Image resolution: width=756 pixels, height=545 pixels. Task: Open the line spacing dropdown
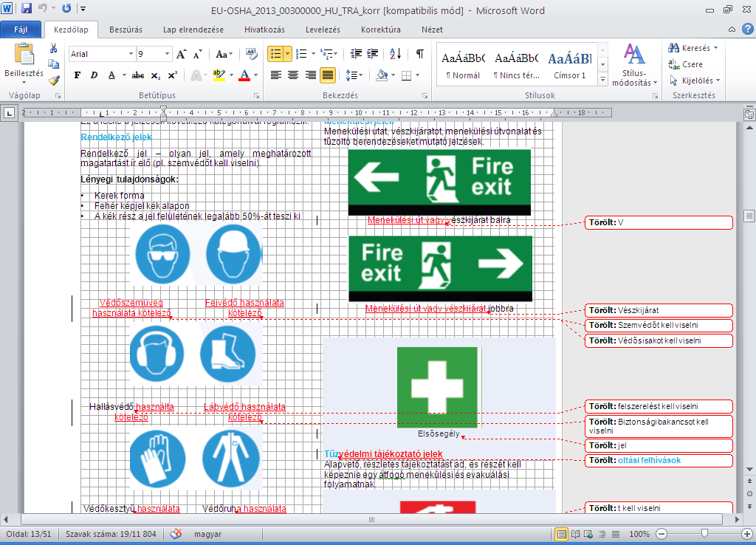(354, 75)
